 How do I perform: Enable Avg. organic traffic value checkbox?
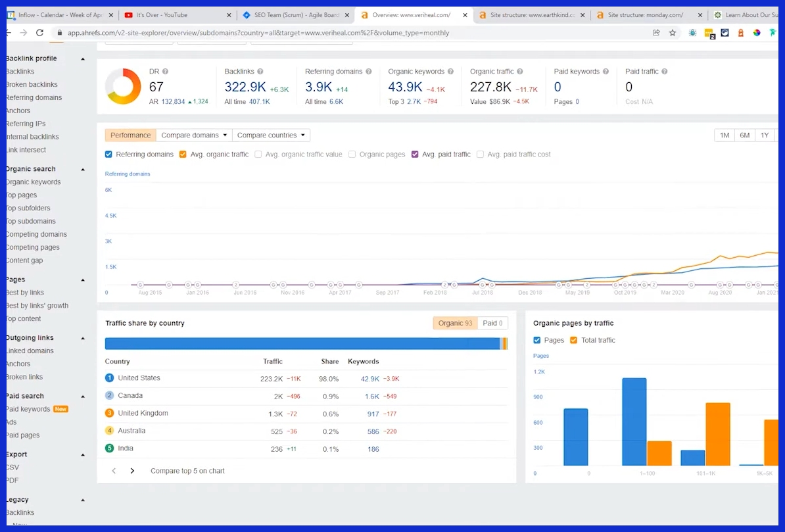coord(258,155)
